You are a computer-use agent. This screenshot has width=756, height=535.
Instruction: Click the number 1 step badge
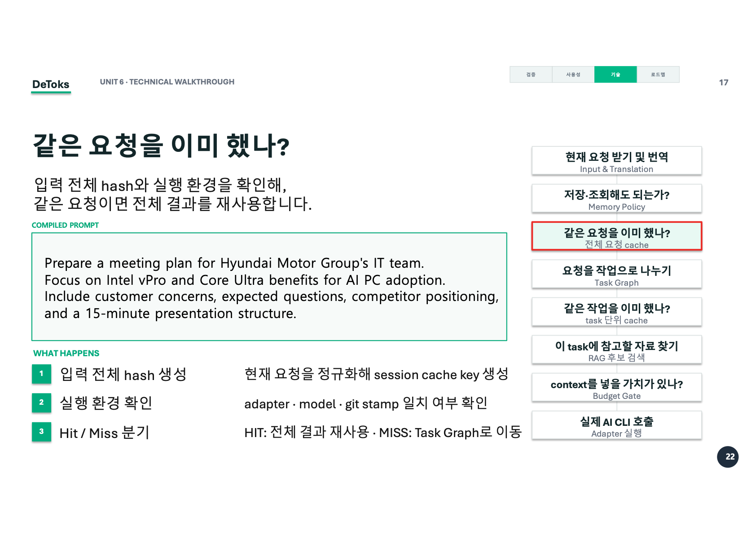(x=41, y=374)
